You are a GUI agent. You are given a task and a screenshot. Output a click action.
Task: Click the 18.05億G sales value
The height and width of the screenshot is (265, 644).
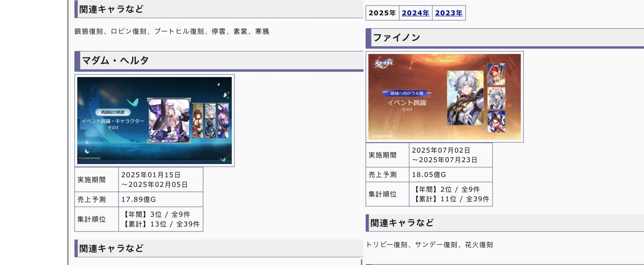tap(429, 174)
